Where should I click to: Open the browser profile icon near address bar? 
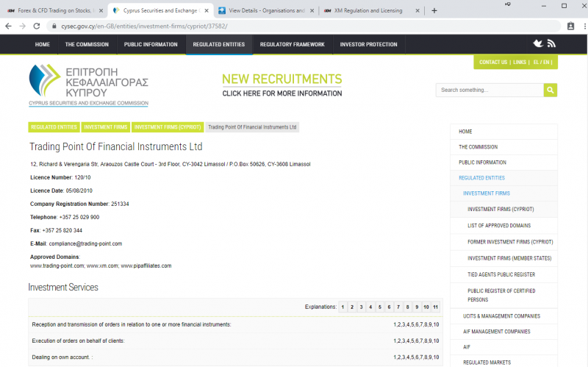[570, 26]
